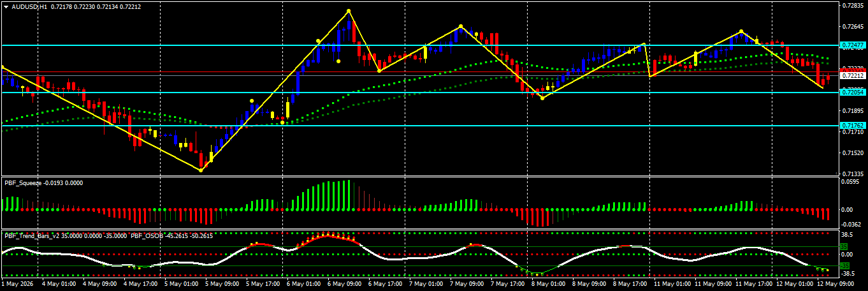This screenshot has height=291, width=868.
Task: Click the 0.71520 price scale label
Action: coord(852,153)
